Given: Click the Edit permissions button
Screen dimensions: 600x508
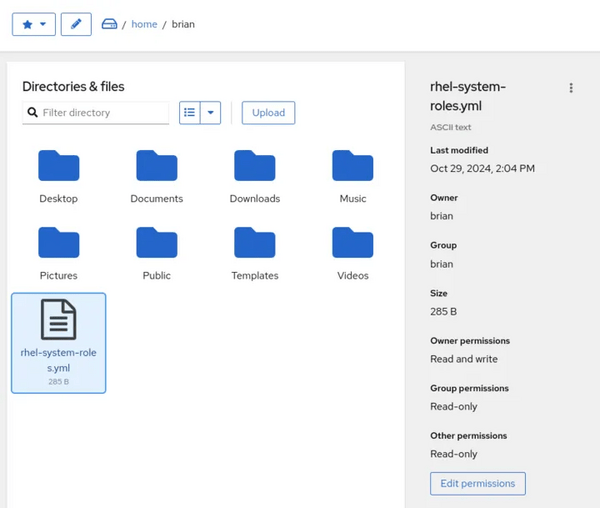Looking at the screenshot, I should point(477,483).
